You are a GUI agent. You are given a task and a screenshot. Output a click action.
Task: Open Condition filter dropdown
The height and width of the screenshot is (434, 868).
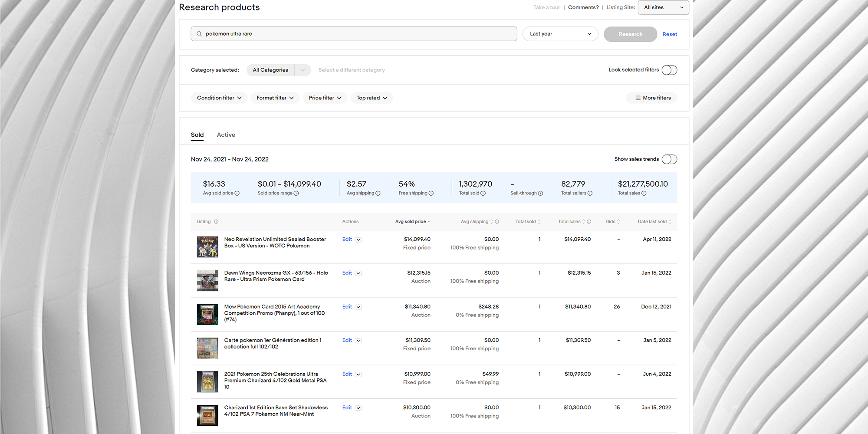(219, 98)
